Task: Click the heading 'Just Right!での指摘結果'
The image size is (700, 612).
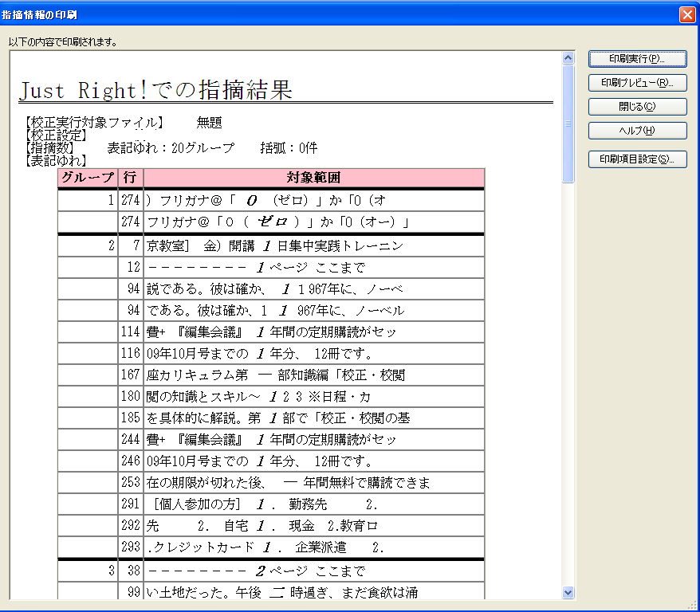Action: 155,90
